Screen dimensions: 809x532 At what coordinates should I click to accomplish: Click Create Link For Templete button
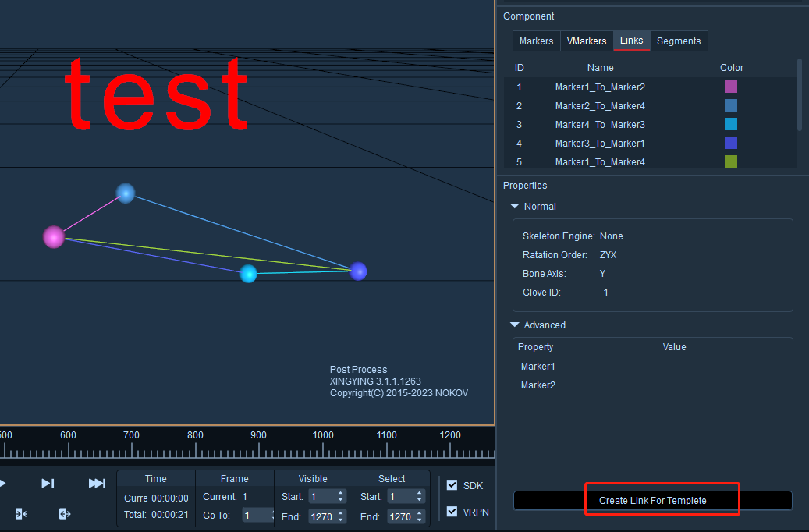pyautogui.click(x=653, y=501)
